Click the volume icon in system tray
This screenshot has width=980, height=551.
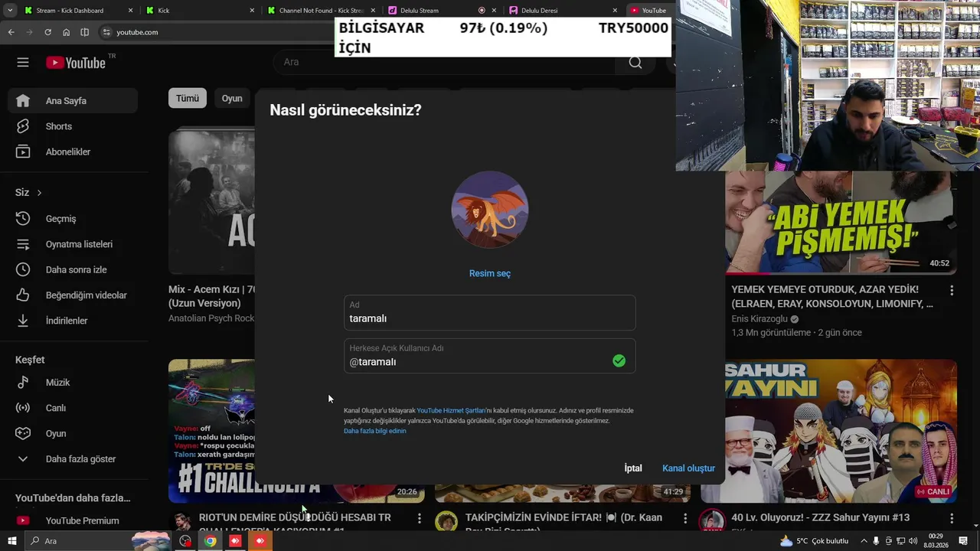coord(913,541)
